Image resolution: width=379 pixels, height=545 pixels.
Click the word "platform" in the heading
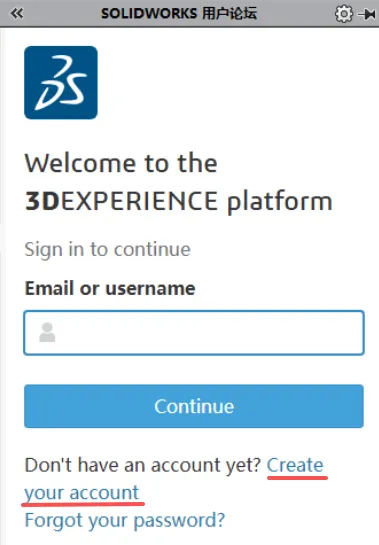(280, 202)
